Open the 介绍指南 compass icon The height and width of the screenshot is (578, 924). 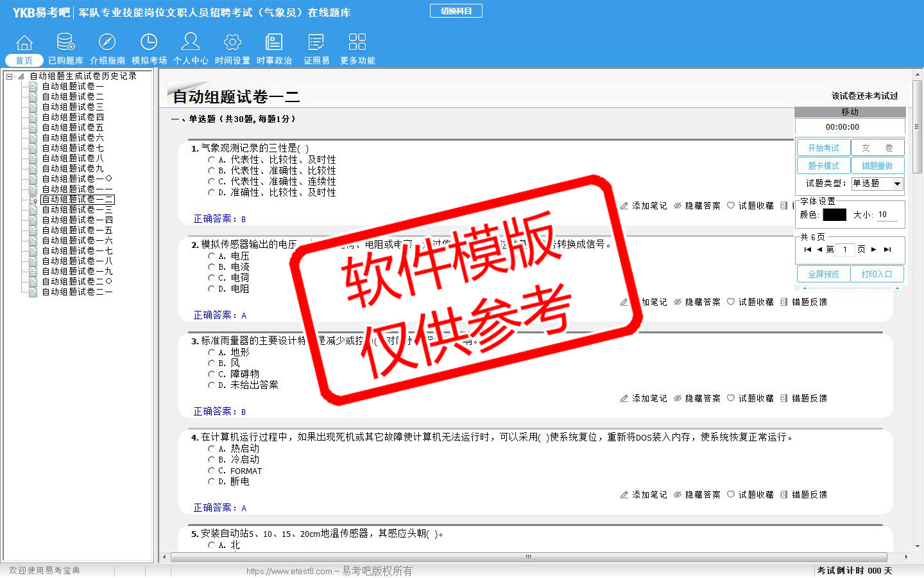tap(107, 42)
